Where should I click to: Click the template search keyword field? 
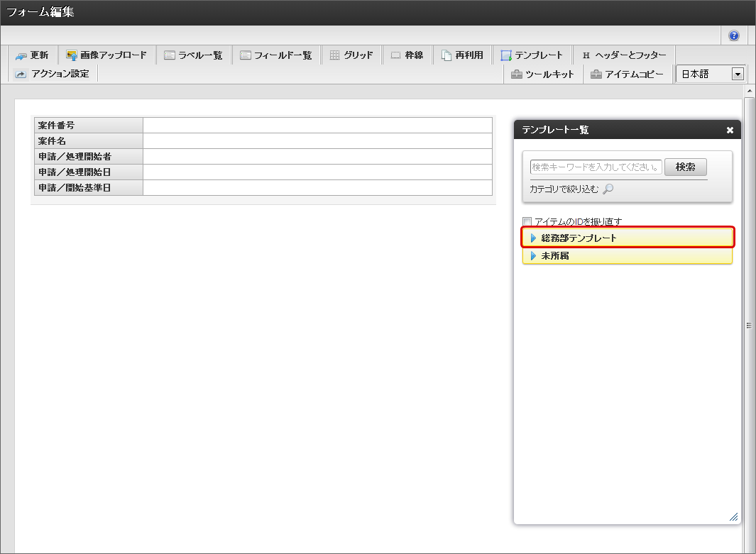(596, 167)
